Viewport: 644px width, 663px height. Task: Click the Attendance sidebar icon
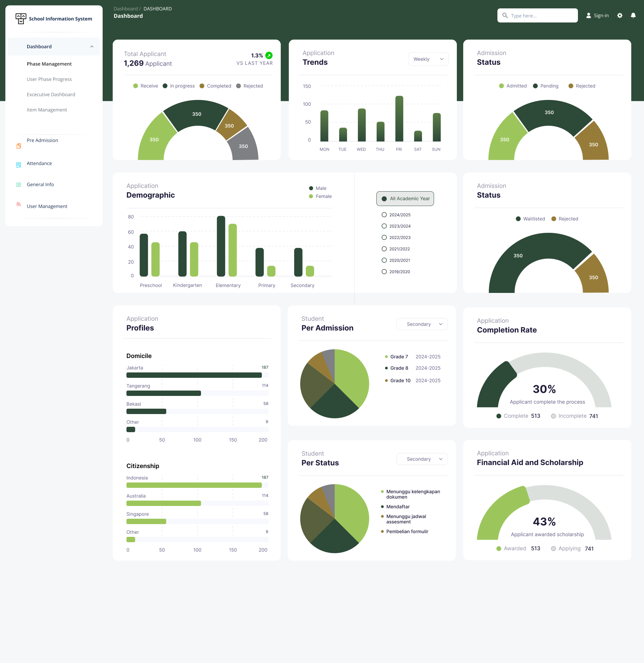[19, 165]
